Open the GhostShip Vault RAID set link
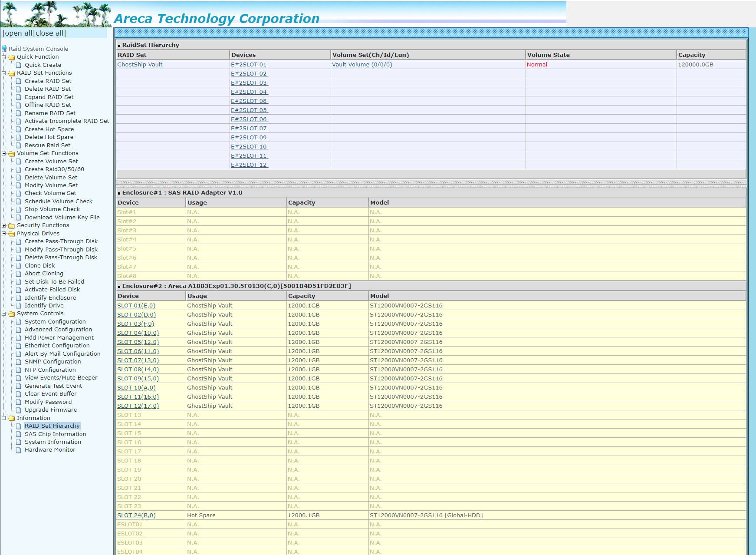This screenshot has height=555, width=756. coord(140,65)
